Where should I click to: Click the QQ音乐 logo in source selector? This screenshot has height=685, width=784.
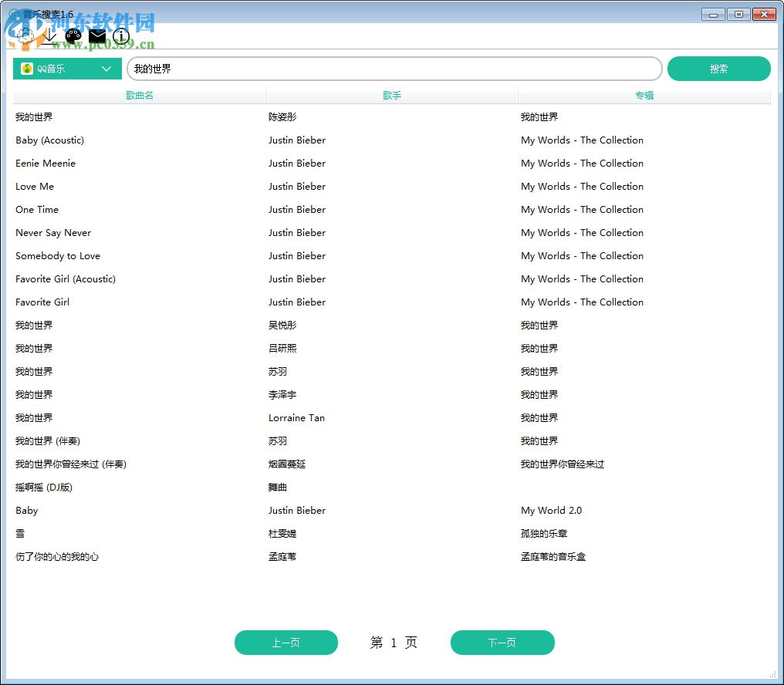27,69
